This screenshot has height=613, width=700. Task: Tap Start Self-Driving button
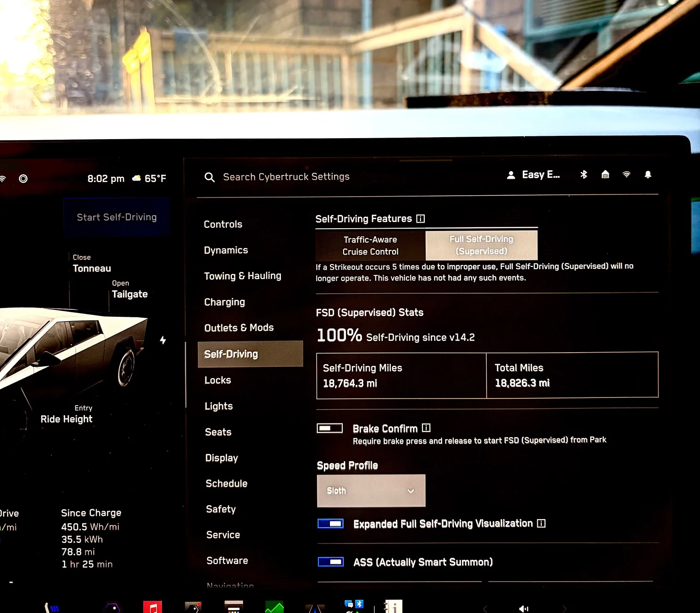[x=117, y=217]
